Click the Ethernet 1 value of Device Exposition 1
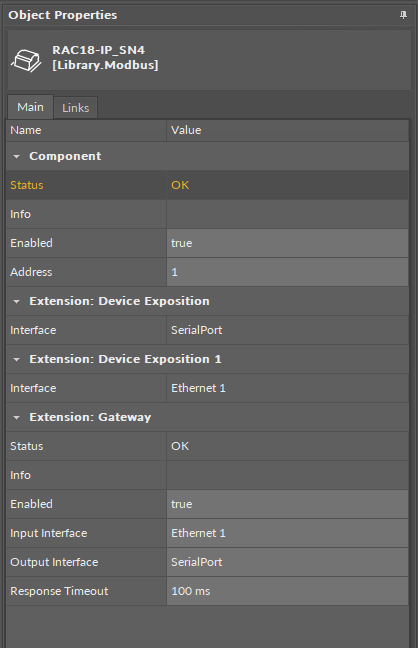The height and width of the screenshot is (648, 418). pyautogui.click(x=288, y=388)
